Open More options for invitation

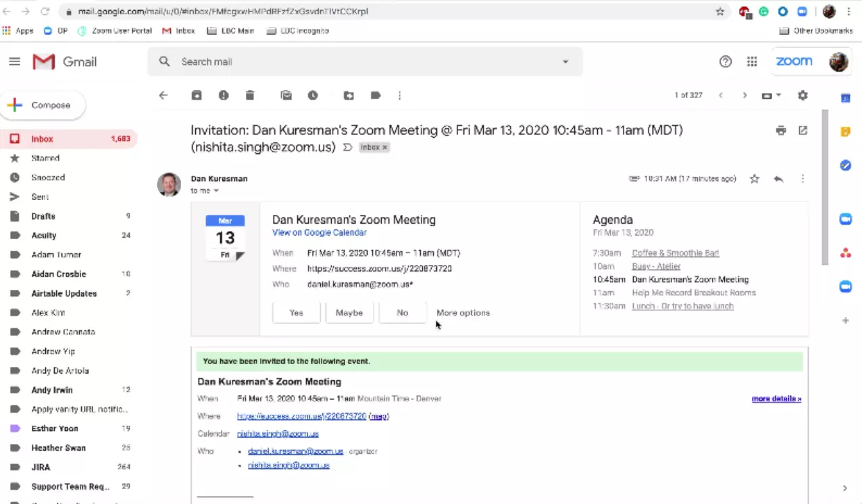coord(463,313)
